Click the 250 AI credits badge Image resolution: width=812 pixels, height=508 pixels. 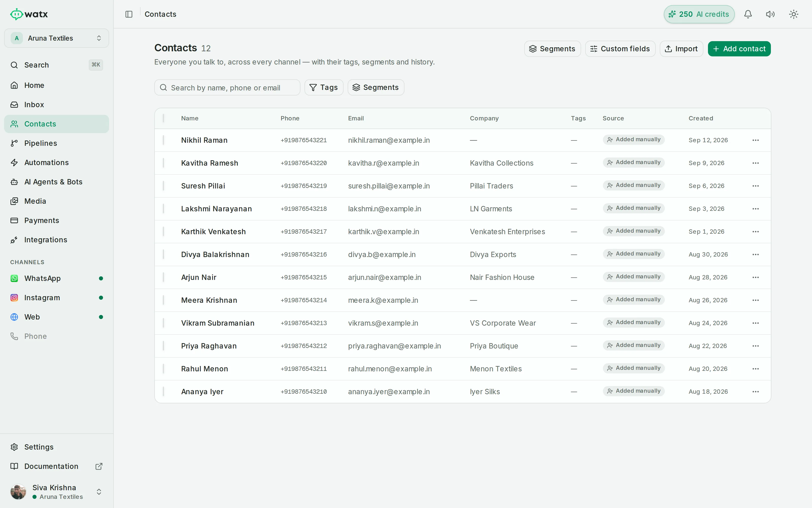click(699, 14)
